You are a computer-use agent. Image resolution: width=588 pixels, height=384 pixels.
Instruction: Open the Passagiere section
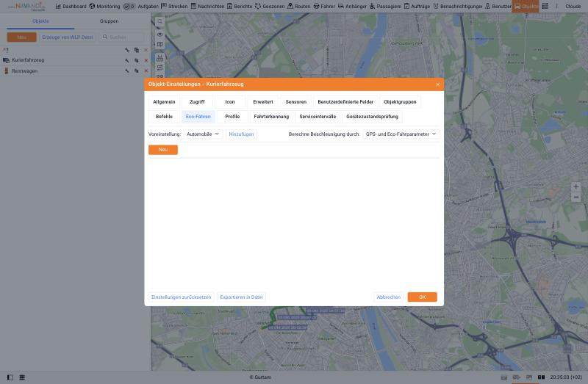(384, 7)
